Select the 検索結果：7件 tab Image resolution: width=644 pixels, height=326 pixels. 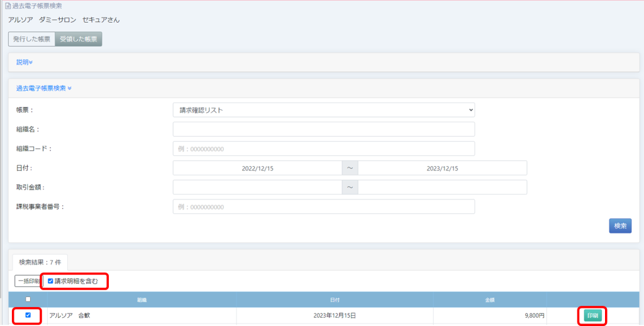[x=40, y=262]
